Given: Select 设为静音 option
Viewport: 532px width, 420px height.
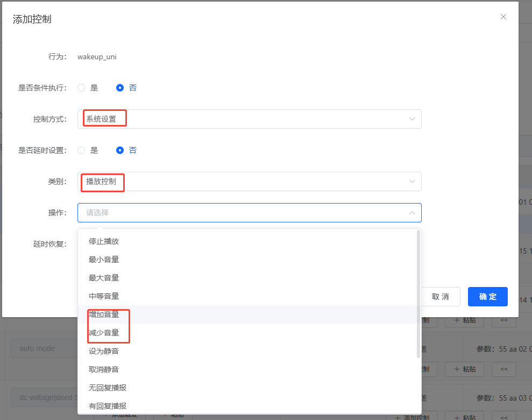Looking at the screenshot, I should [104, 351].
